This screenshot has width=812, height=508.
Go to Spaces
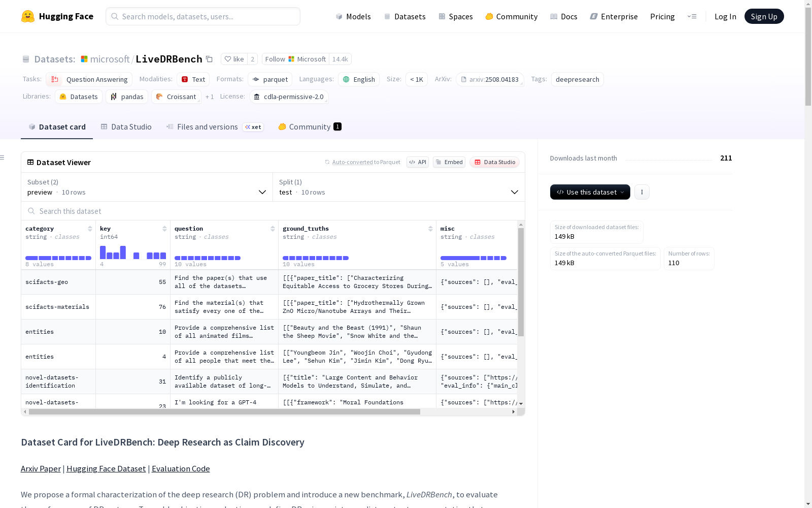455,16
